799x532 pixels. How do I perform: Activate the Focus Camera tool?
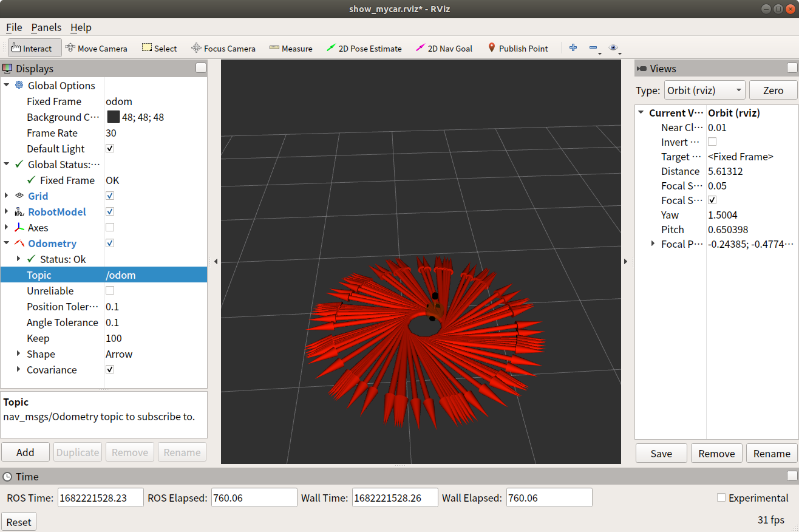[223, 49]
